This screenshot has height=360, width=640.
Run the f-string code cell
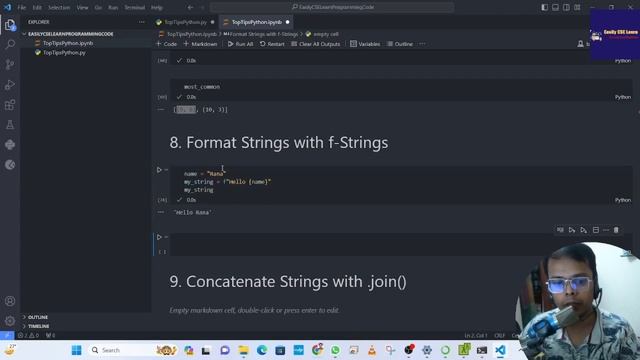tap(159, 170)
